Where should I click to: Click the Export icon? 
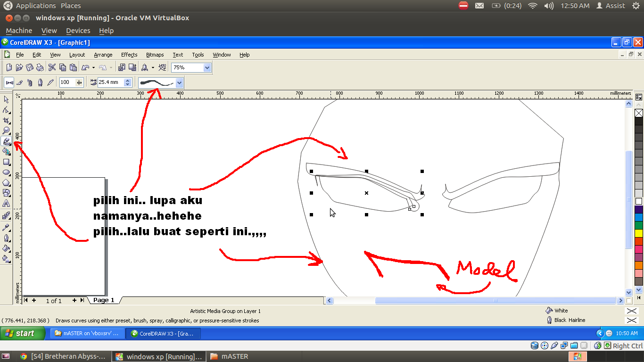(x=132, y=67)
